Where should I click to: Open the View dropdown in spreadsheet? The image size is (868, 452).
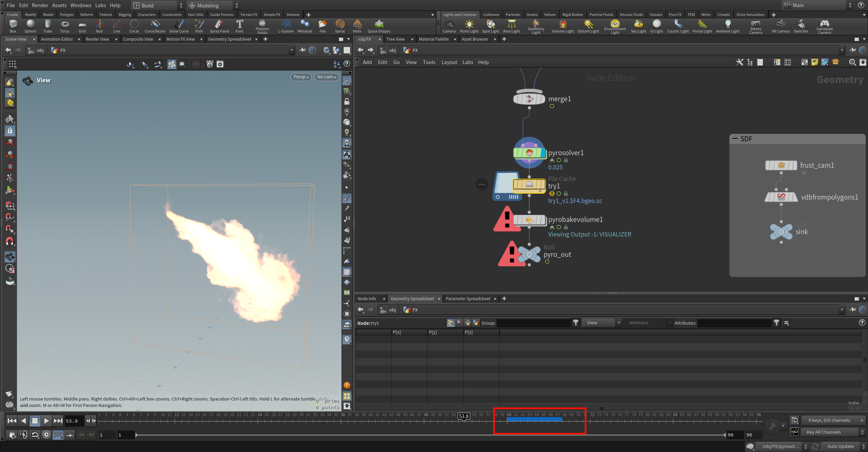point(602,323)
